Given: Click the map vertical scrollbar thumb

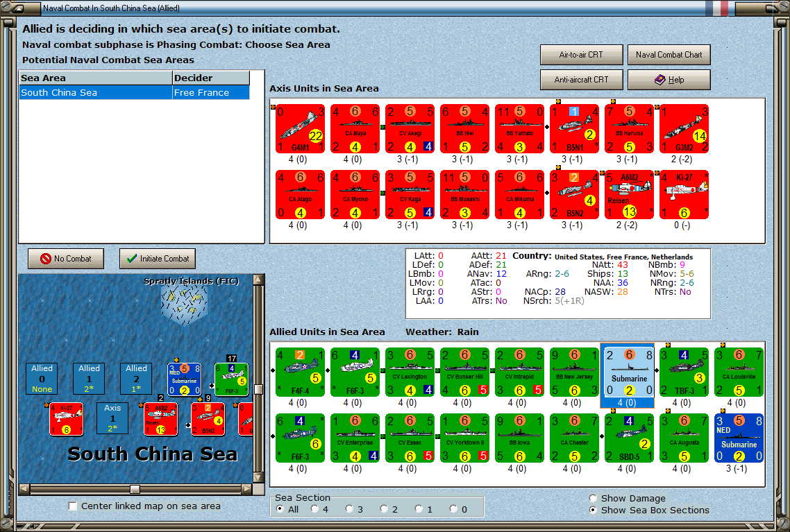Looking at the screenshot, I should pyautogui.click(x=258, y=389).
